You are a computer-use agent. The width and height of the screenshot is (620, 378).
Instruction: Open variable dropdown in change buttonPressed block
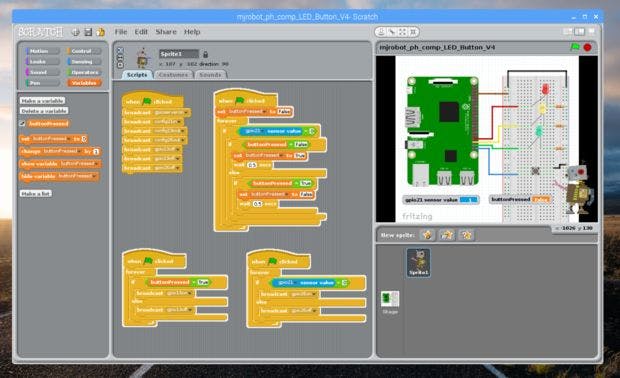pos(80,151)
